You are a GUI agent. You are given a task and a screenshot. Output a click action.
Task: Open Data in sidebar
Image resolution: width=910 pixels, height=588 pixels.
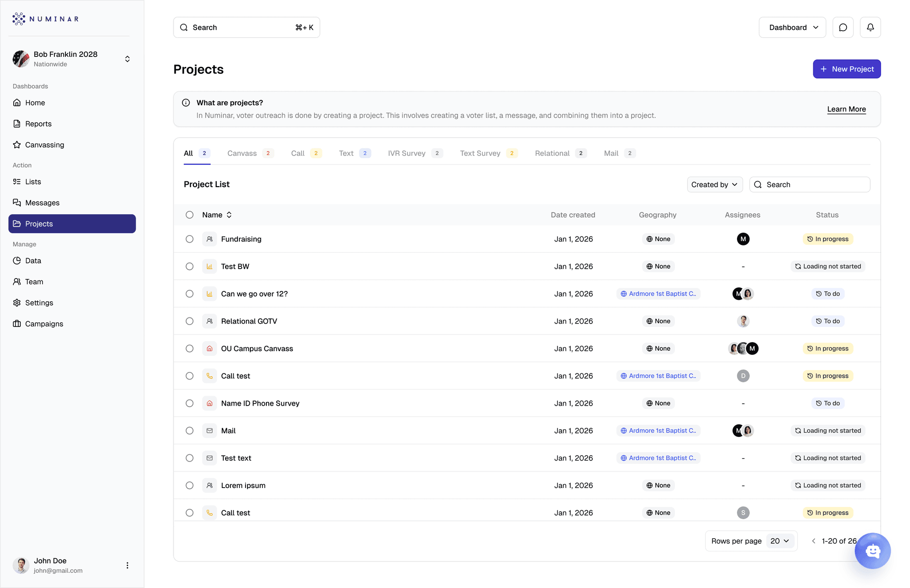coord(72,261)
